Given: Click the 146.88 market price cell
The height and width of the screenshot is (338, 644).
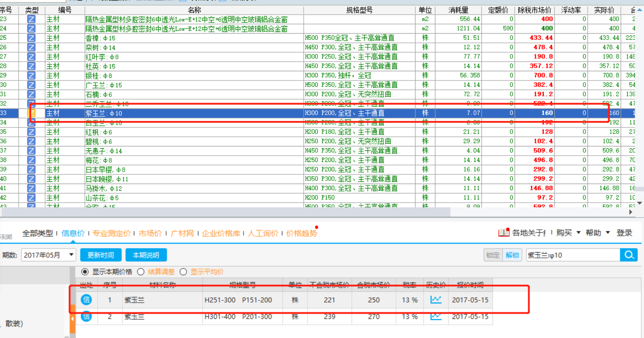Looking at the screenshot, I should coord(534,188).
